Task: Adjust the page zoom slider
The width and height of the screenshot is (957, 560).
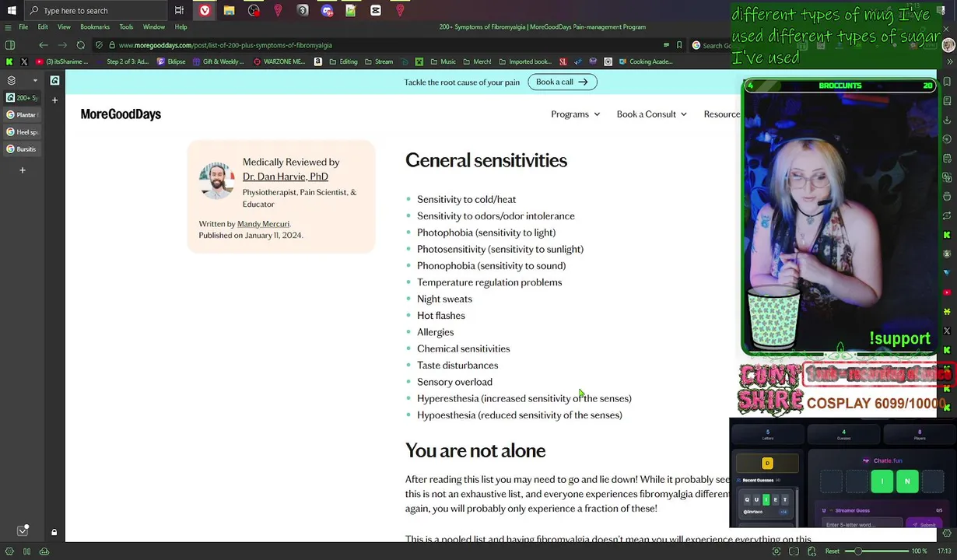Action: (877, 551)
